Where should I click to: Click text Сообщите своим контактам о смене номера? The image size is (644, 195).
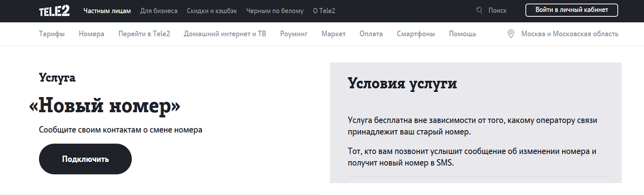tap(121, 130)
